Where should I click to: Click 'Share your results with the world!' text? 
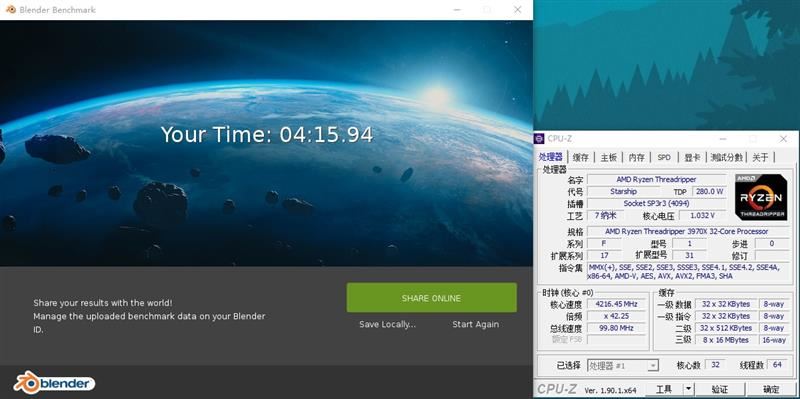(x=103, y=303)
